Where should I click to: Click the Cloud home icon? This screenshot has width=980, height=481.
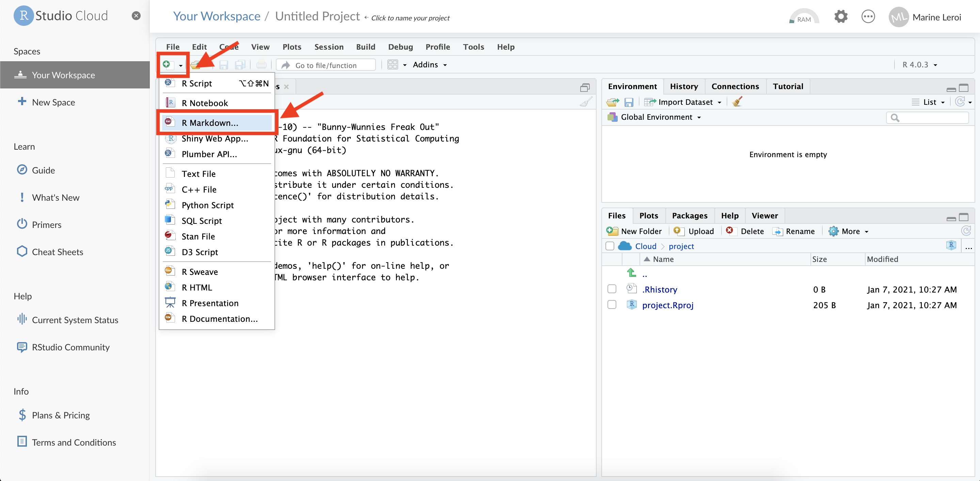click(625, 246)
